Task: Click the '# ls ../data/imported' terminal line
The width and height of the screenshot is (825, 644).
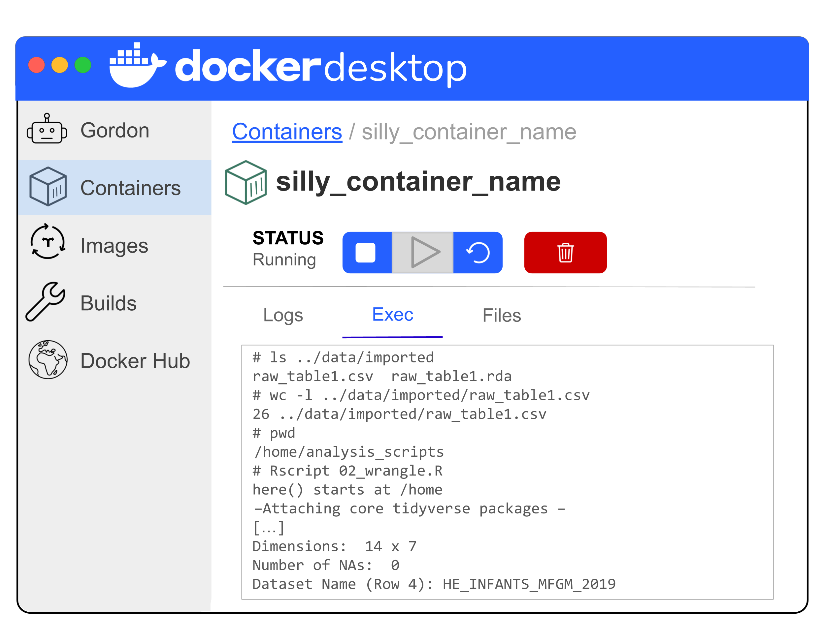Action: [x=343, y=357]
